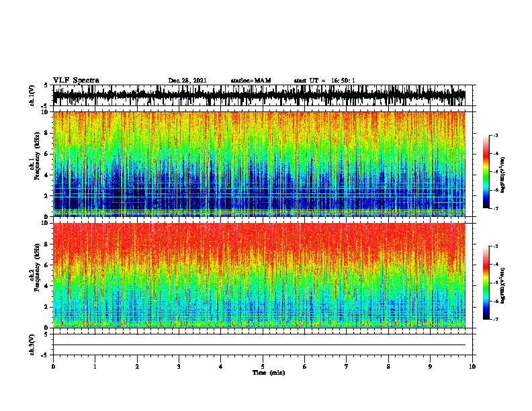Viewport: 532px width, 411px height.
Task: Click the "-7" label on ch.1 color bar
Action: click(495, 208)
